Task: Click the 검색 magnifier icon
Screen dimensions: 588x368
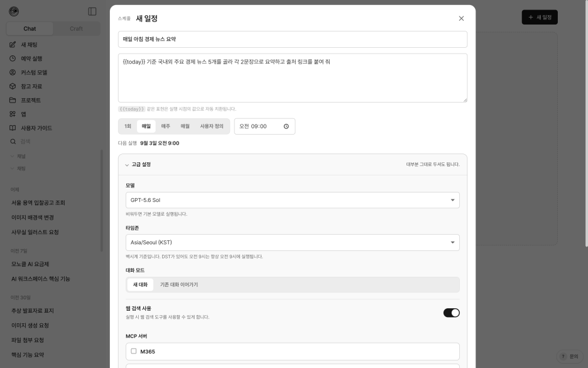Action: point(13,142)
